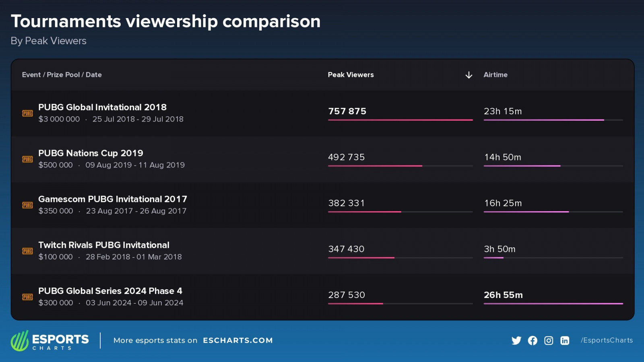This screenshot has height=362, width=644.
Task: Click the 26h 55m airtime bar
Action: click(553, 303)
